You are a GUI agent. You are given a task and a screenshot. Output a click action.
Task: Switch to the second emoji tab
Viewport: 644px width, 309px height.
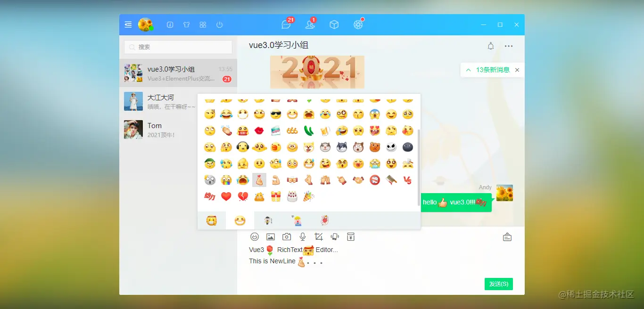[240, 220]
